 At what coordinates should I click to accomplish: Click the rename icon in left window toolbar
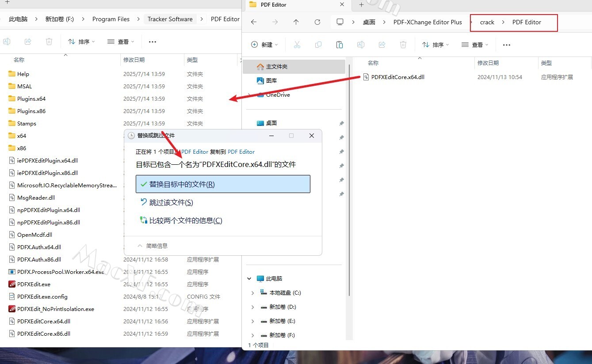7,42
